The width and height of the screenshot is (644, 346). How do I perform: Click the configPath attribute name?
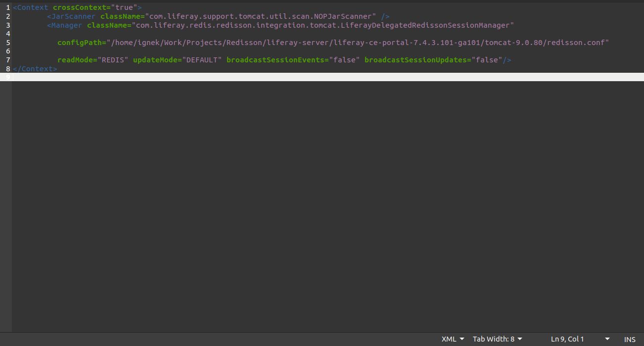click(80, 43)
